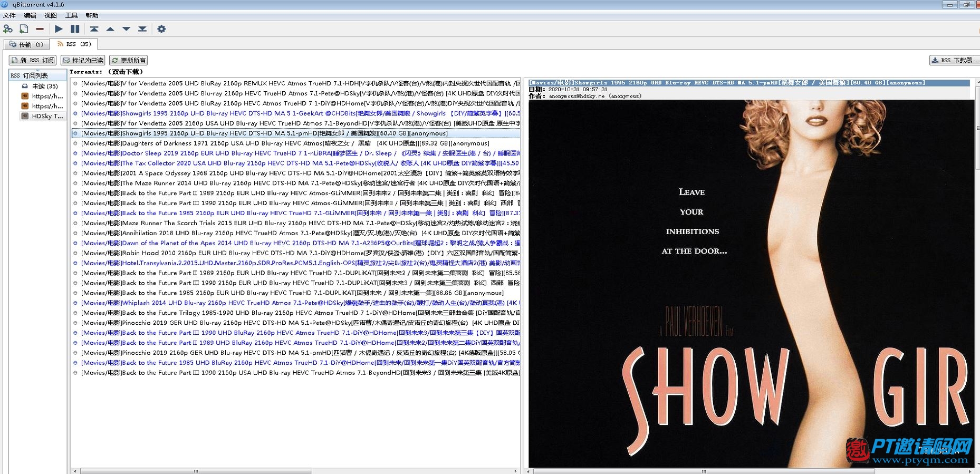The width and height of the screenshot is (980, 474).
Task: Open the 编辑 menu
Action: pyautogui.click(x=30, y=15)
